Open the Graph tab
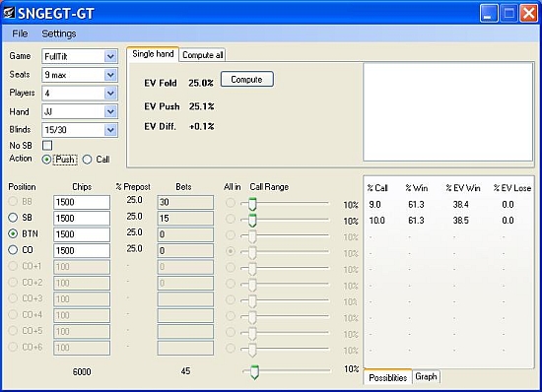This screenshot has width=542, height=392. tap(426, 376)
